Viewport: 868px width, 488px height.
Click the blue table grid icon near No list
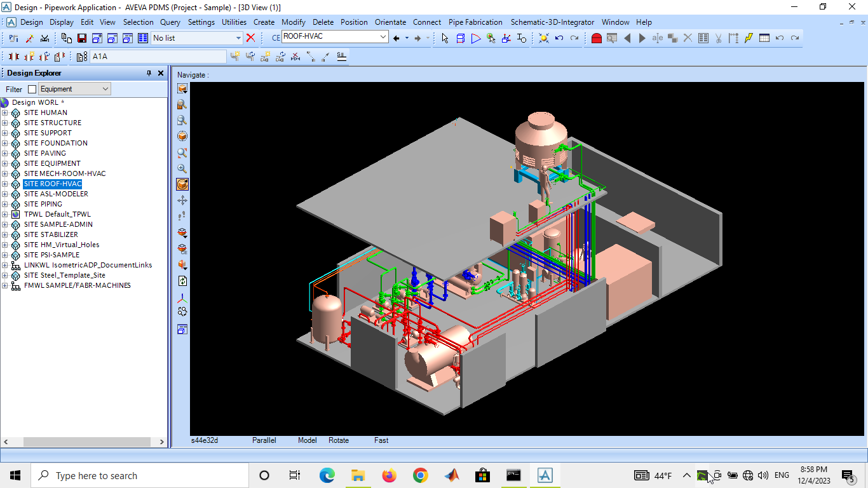tap(142, 38)
